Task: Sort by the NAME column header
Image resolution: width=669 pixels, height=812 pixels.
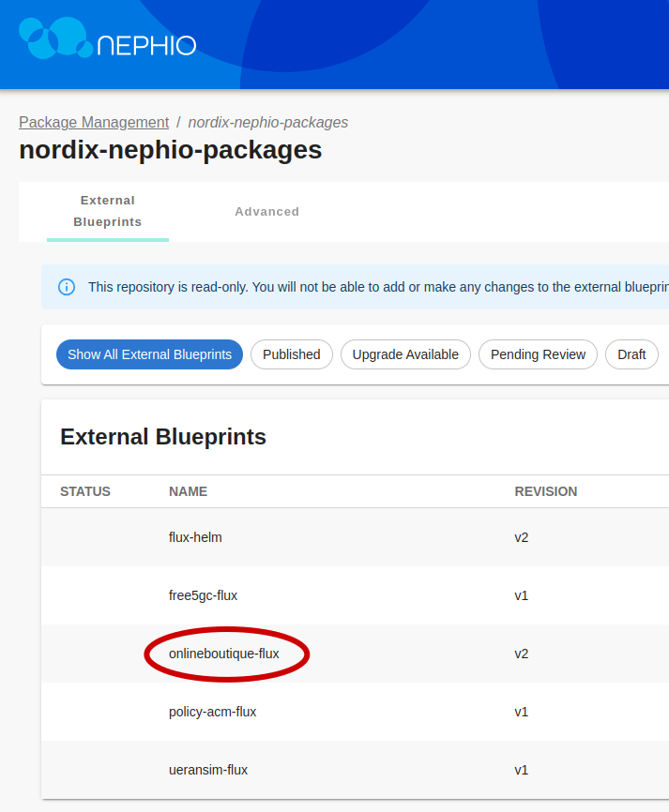Action: 188,491
